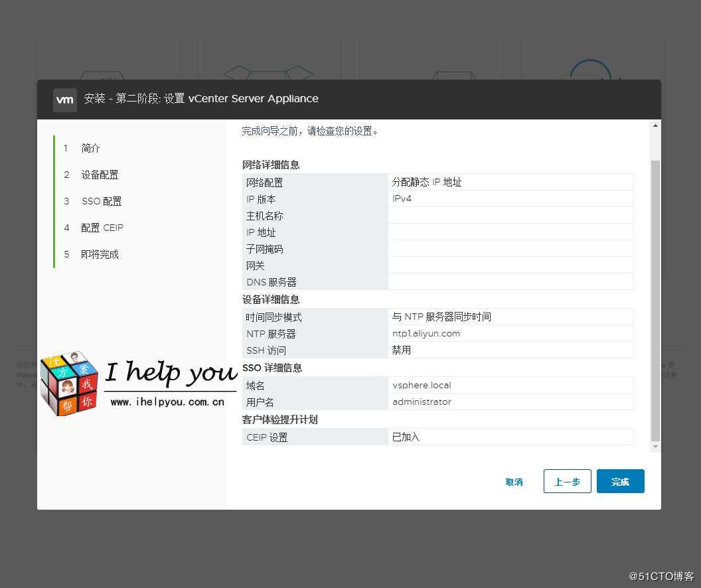Click the 取消 cancel link
The width and height of the screenshot is (701, 588).
click(514, 482)
